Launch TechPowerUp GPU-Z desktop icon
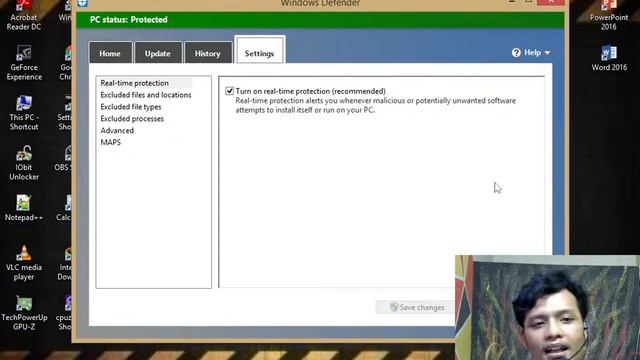This screenshot has height=360, width=640. (x=24, y=313)
